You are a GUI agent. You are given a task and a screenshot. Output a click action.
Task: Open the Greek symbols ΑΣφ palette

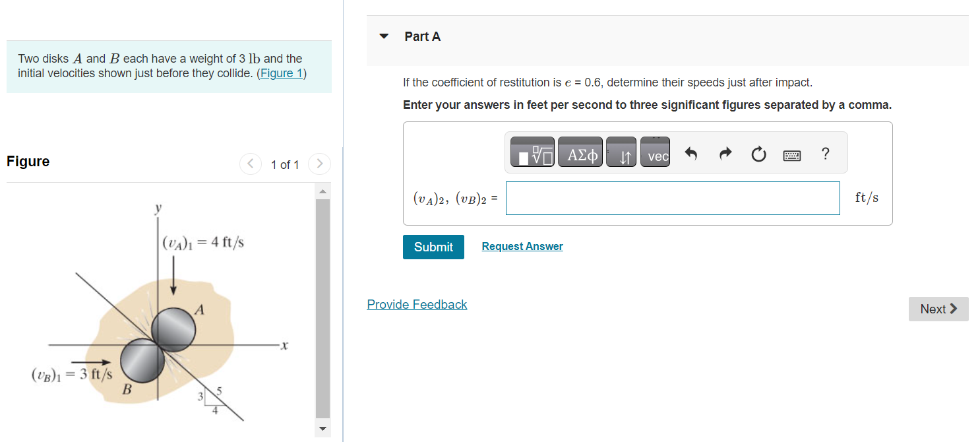coord(580,152)
